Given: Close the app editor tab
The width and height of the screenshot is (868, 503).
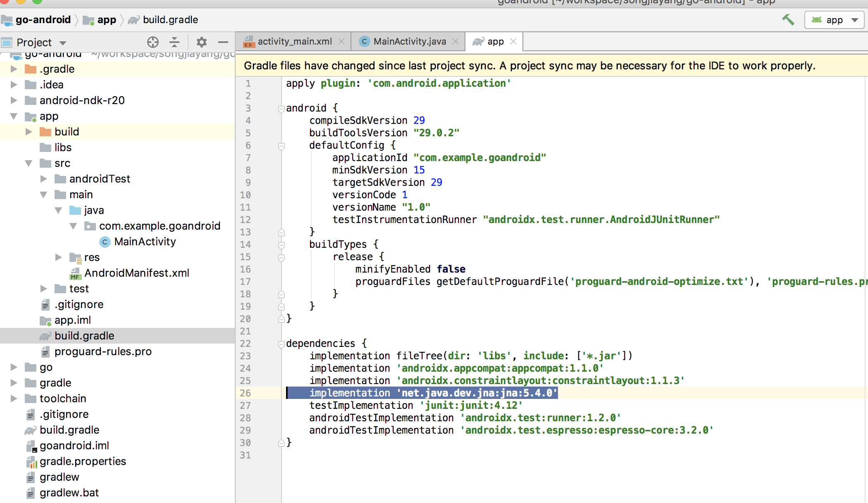Looking at the screenshot, I should (x=513, y=41).
